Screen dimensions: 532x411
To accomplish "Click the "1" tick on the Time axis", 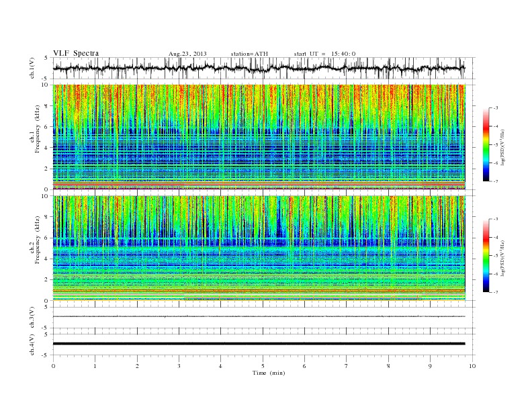I will pyautogui.click(x=95, y=366).
